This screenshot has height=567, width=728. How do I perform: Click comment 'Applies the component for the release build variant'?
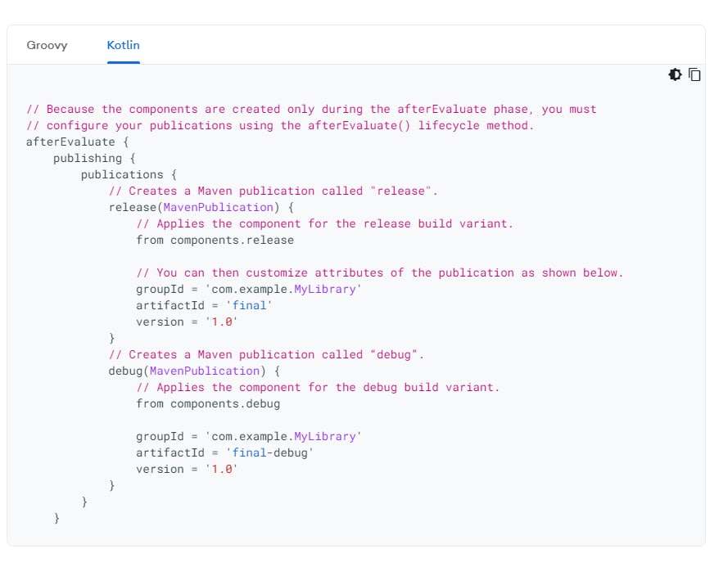(x=324, y=223)
